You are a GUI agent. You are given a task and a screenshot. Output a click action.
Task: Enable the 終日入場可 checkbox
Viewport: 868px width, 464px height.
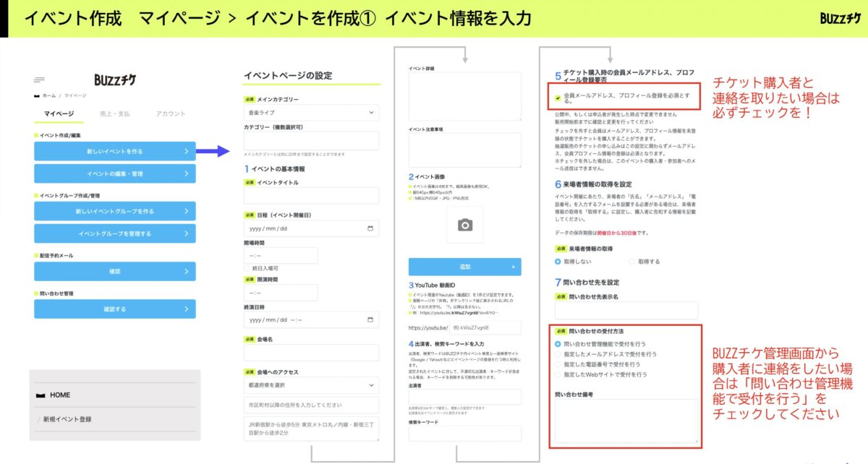tap(247, 268)
